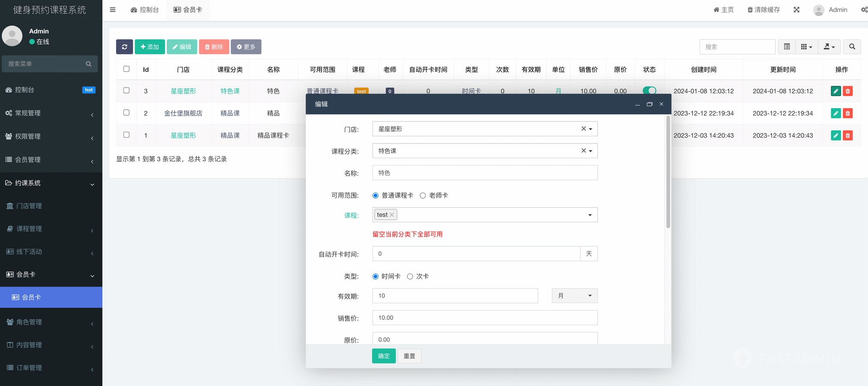Tick the checkbox for row Id 2
This screenshot has width=868, height=386.
pyautogui.click(x=126, y=113)
